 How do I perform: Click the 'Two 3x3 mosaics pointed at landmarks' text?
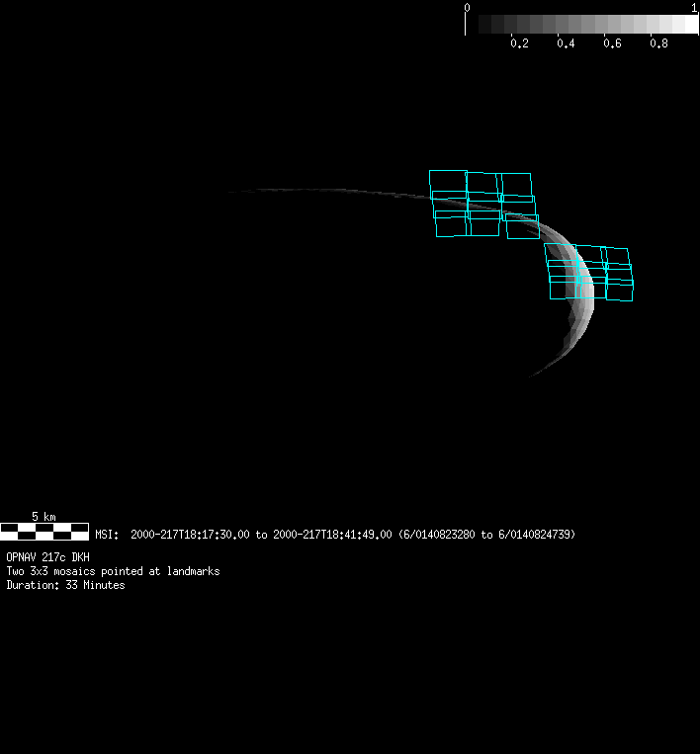pyautogui.click(x=113, y=571)
